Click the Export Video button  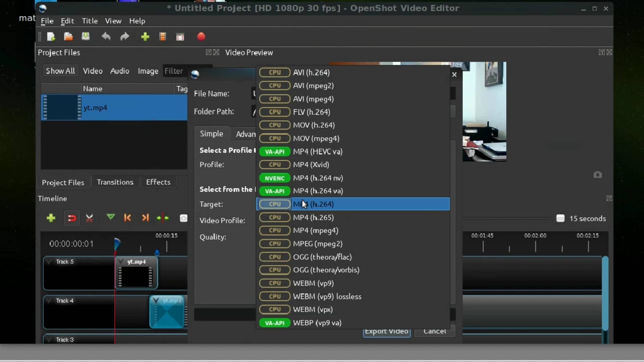[x=386, y=332]
